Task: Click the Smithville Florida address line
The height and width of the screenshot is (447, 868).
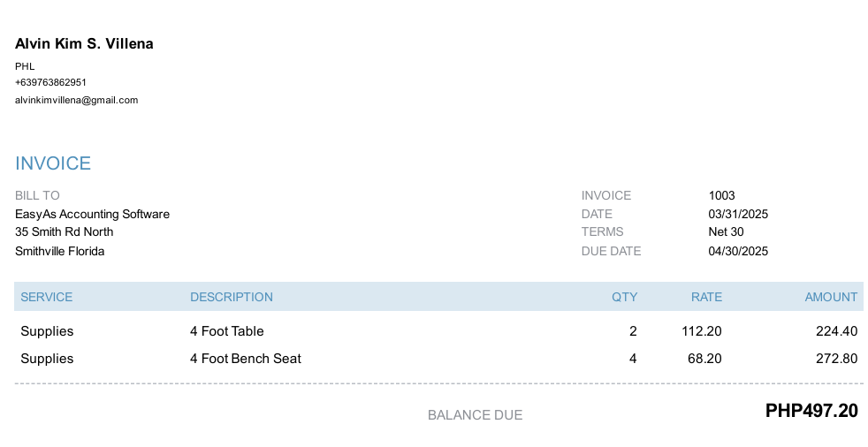Action: [x=60, y=251]
